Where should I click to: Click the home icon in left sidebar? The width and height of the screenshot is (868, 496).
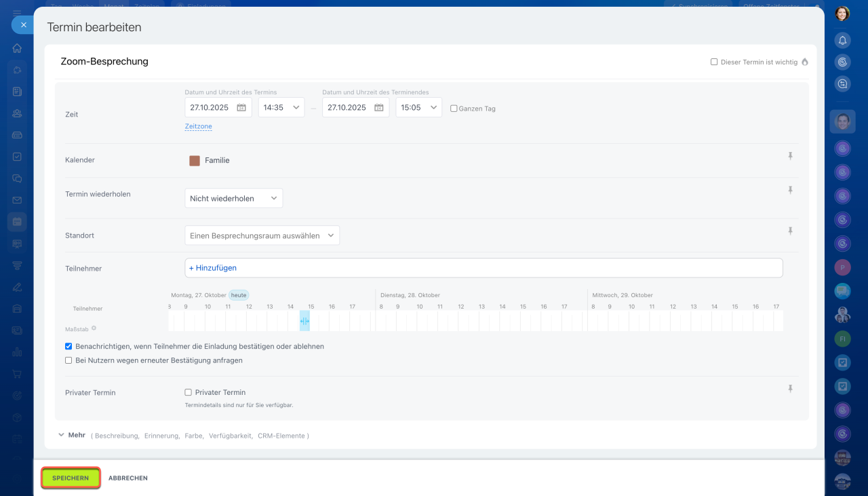[x=17, y=48]
